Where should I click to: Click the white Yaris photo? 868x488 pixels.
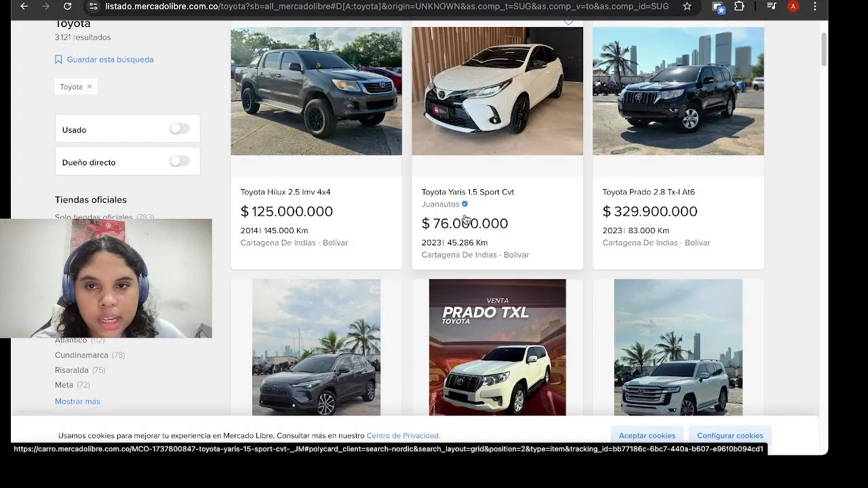click(x=497, y=91)
